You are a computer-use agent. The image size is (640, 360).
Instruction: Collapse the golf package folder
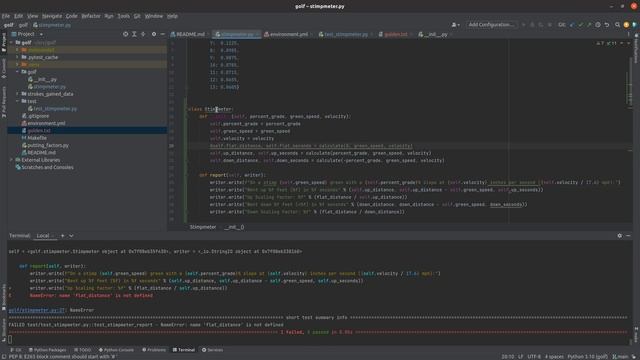[17, 72]
